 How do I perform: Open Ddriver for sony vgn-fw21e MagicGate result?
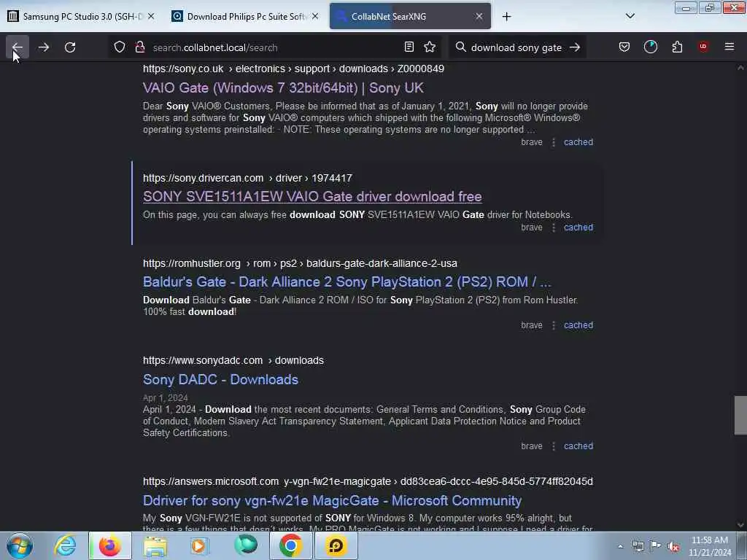point(332,500)
